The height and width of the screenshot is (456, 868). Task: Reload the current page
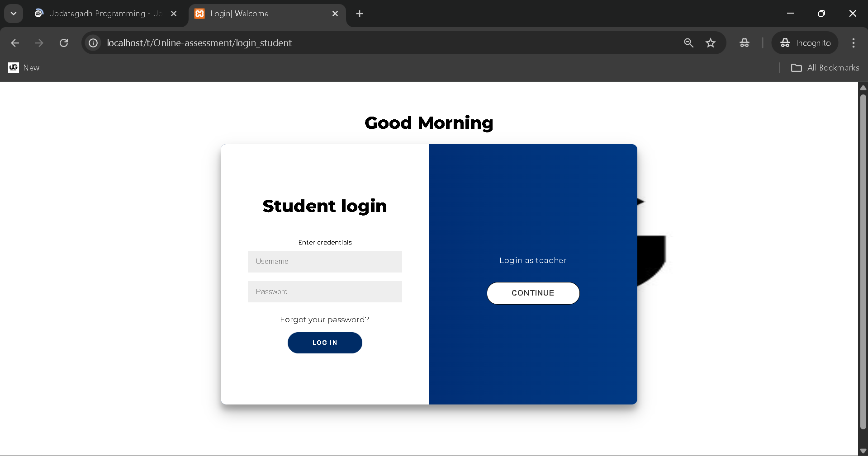click(64, 43)
